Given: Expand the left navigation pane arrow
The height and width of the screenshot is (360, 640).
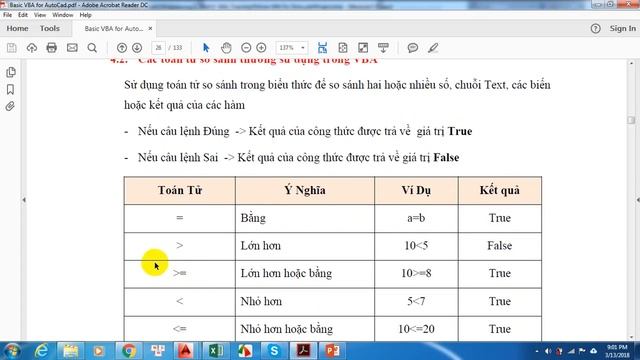Looking at the screenshot, I should [x=24, y=200].
